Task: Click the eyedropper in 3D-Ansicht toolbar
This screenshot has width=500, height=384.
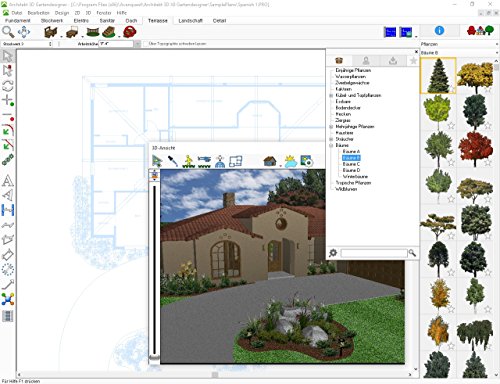Action: point(172,161)
